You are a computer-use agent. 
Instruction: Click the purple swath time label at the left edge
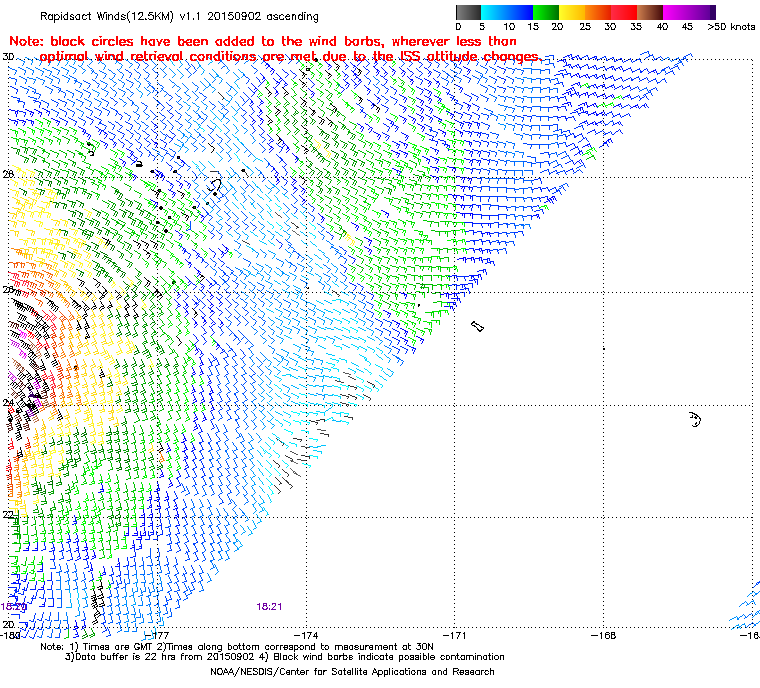coord(13,607)
